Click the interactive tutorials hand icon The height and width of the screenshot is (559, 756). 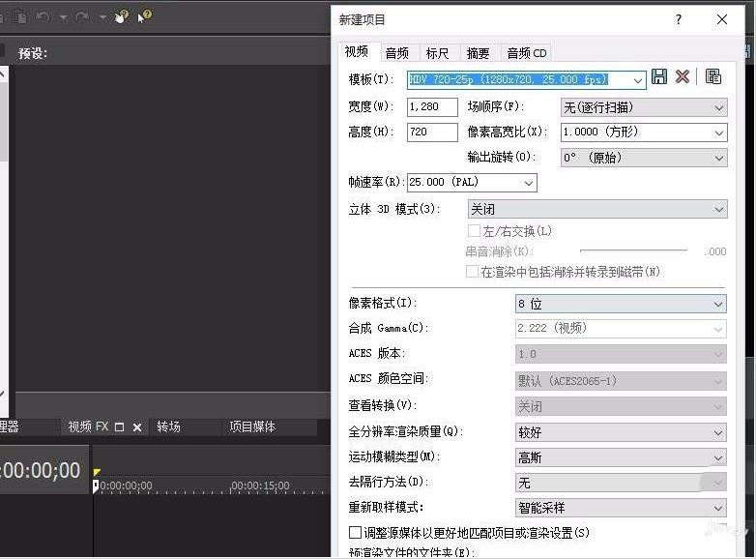tap(121, 16)
